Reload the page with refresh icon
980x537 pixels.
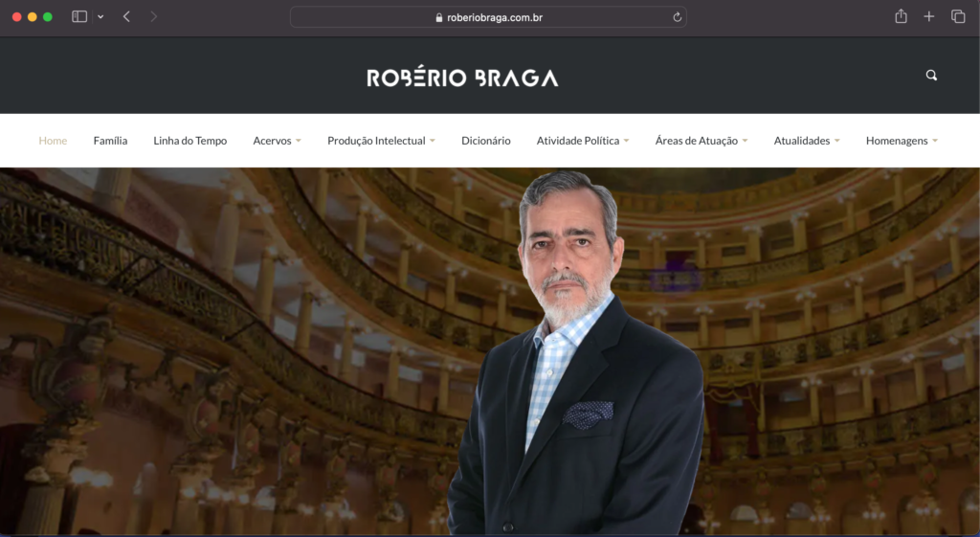tap(677, 17)
